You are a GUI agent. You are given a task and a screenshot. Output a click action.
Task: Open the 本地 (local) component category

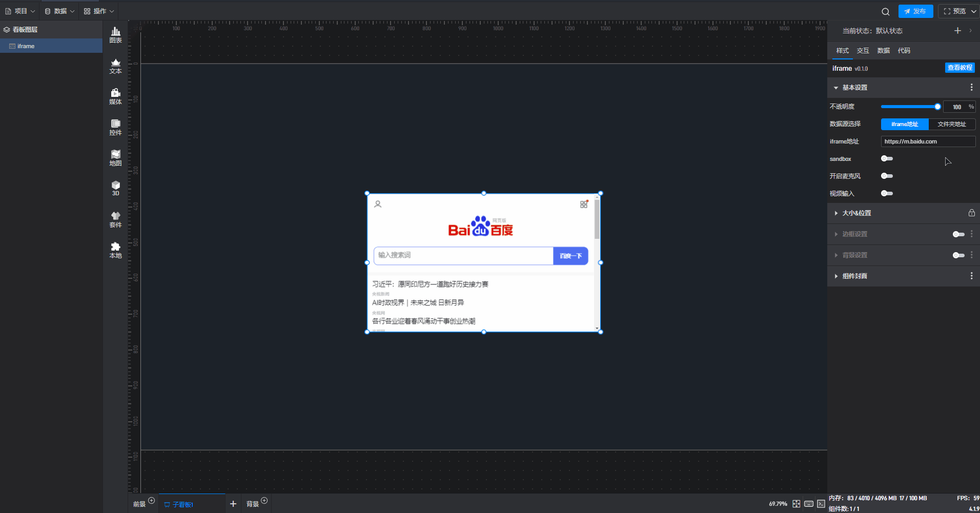(x=116, y=250)
